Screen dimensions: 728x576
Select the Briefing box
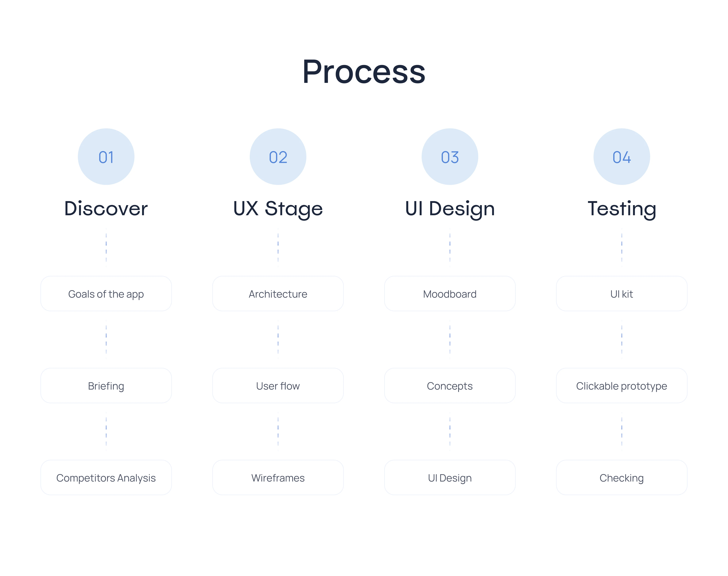pyautogui.click(x=106, y=386)
